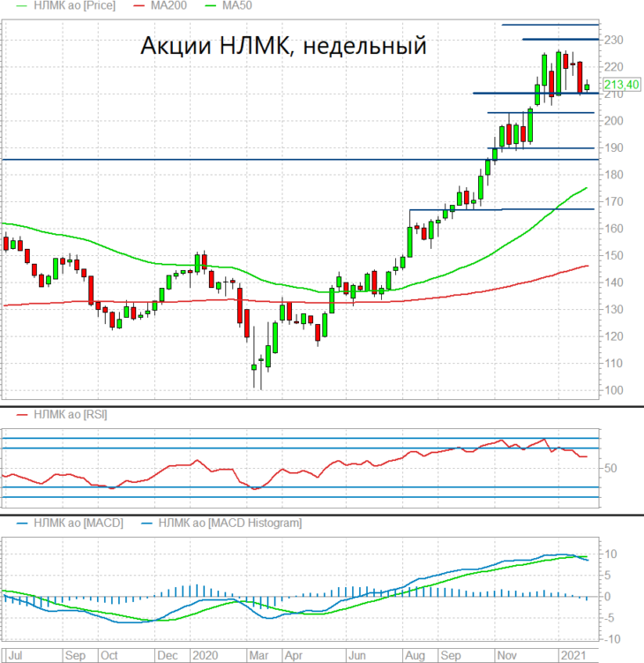This screenshot has height=663, width=644.
Task: Click the 230 price axis label
Action: pyautogui.click(x=614, y=41)
